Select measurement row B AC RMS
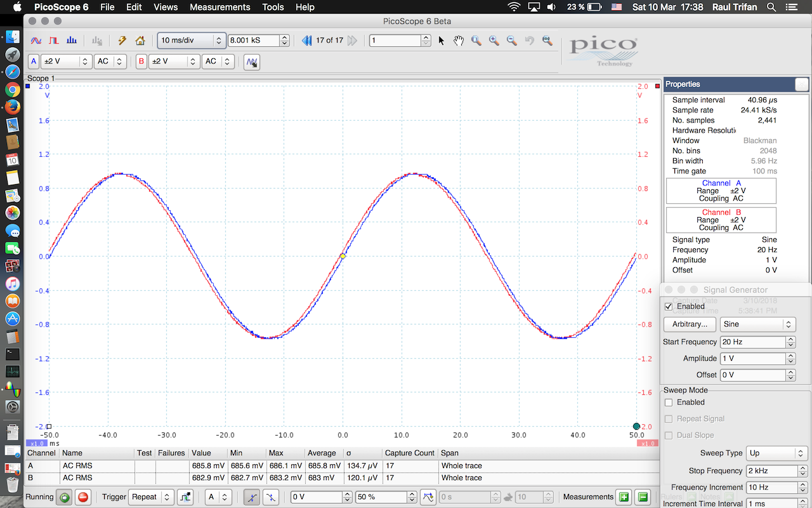The width and height of the screenshot is (812, 508). point(343,478)
